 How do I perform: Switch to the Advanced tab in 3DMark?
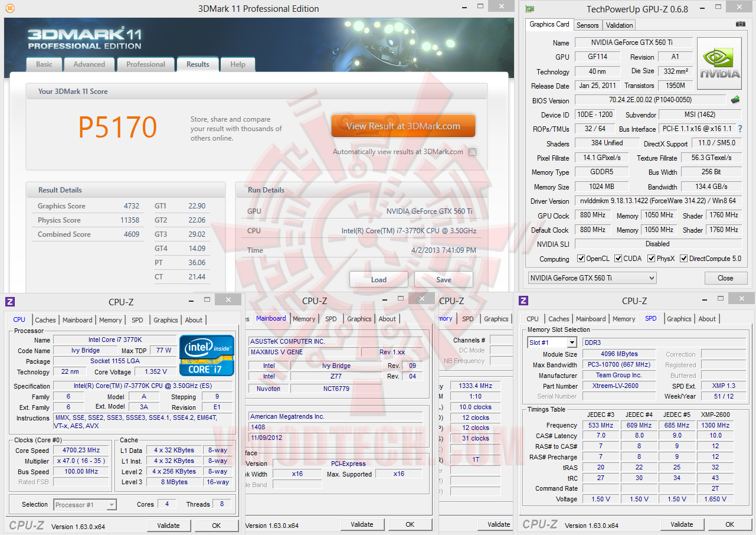pyautogui.click(x=89, y=64)
